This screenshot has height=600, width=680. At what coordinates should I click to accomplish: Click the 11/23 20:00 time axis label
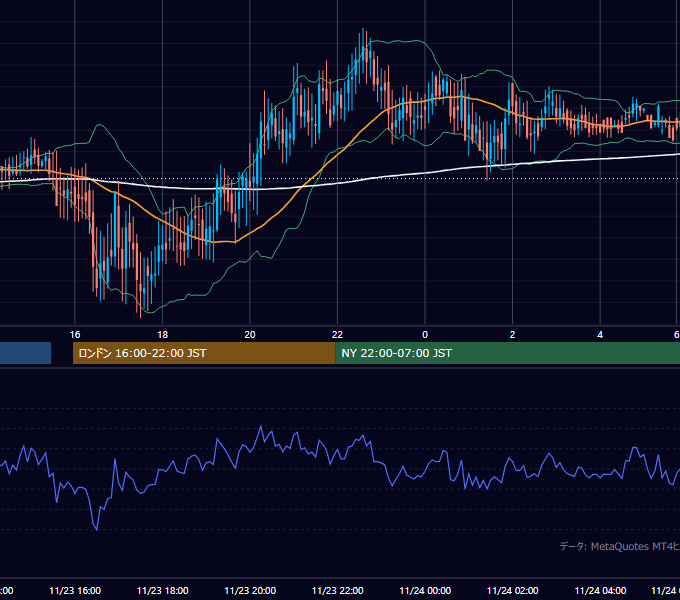point(250,590)
